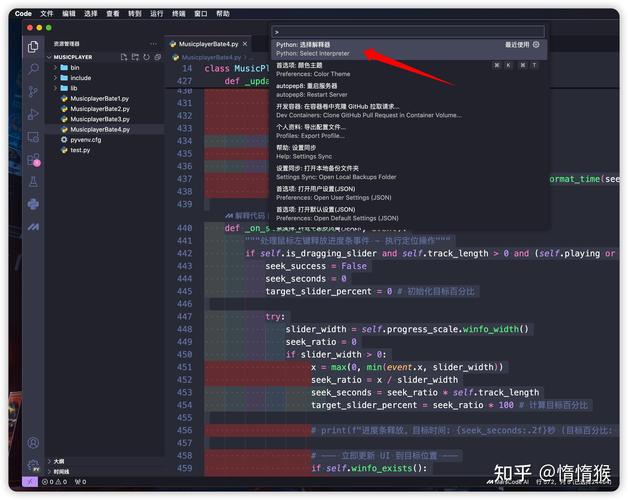The width and height of the screenshot is (628, 500).
Task: Choose Python: Select Interpreter command
Action: point(408,49)
